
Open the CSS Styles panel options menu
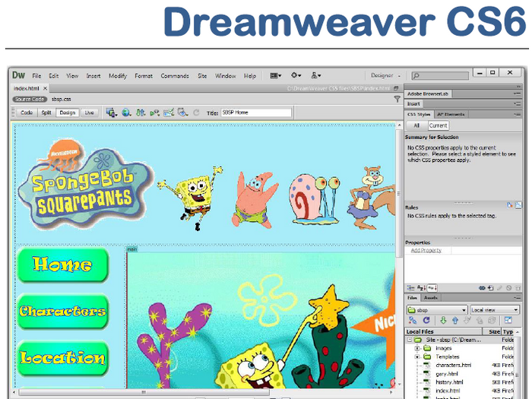(517, 114)
